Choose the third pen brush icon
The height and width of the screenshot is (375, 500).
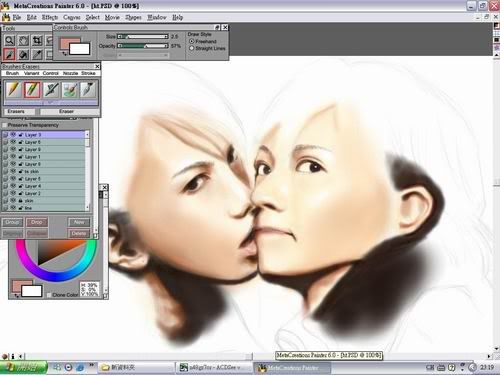coord(51,89)
